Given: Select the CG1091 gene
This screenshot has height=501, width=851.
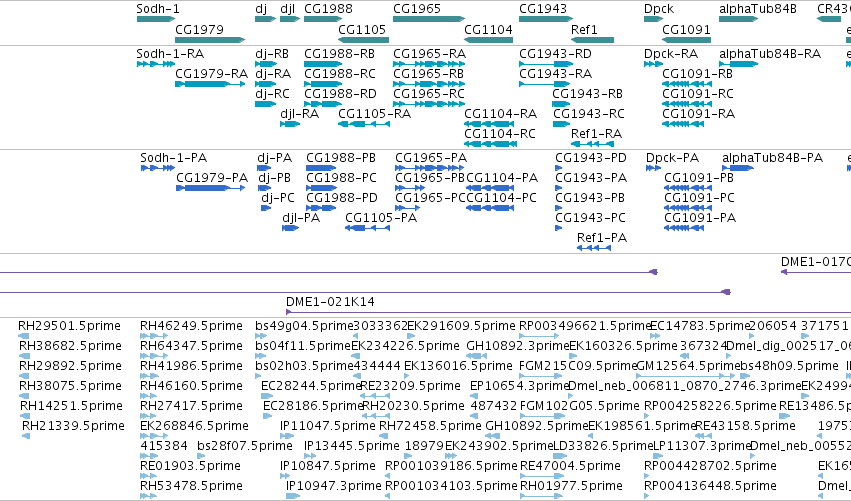Looking at the screenshot, I should click(687, 40).
